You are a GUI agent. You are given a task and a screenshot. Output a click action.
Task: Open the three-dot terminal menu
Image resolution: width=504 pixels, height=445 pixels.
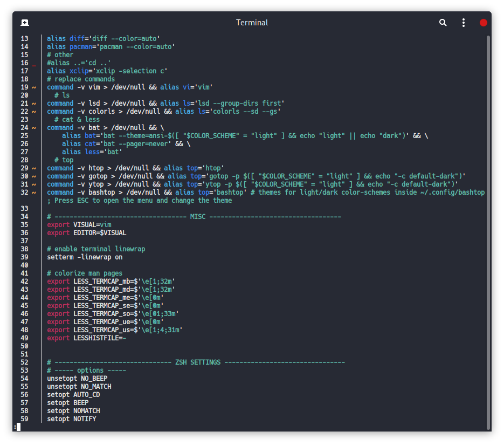click(x=463, y=23)
